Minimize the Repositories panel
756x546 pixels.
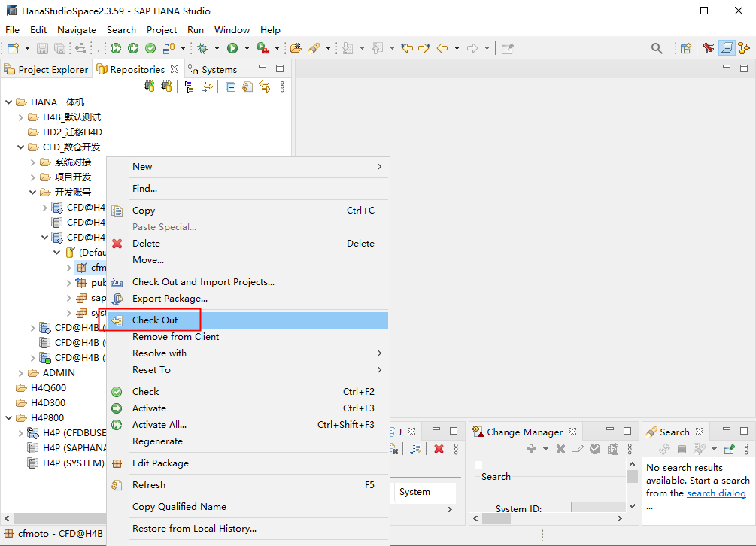[263, 68]
